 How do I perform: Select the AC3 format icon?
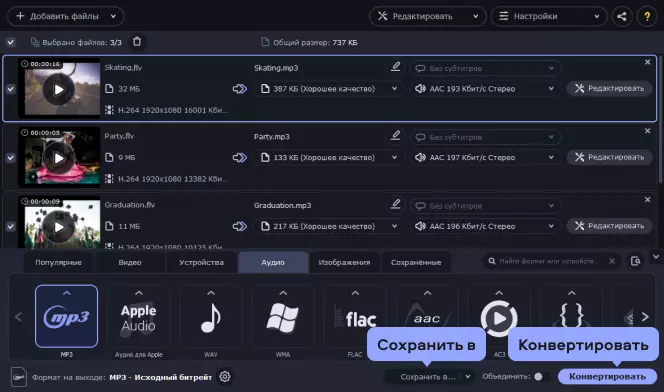coord(499,313)
